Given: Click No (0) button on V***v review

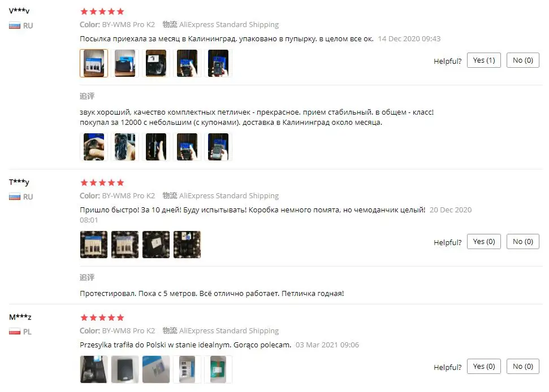Looking at the screenshot, I should (x=523, y=60).
